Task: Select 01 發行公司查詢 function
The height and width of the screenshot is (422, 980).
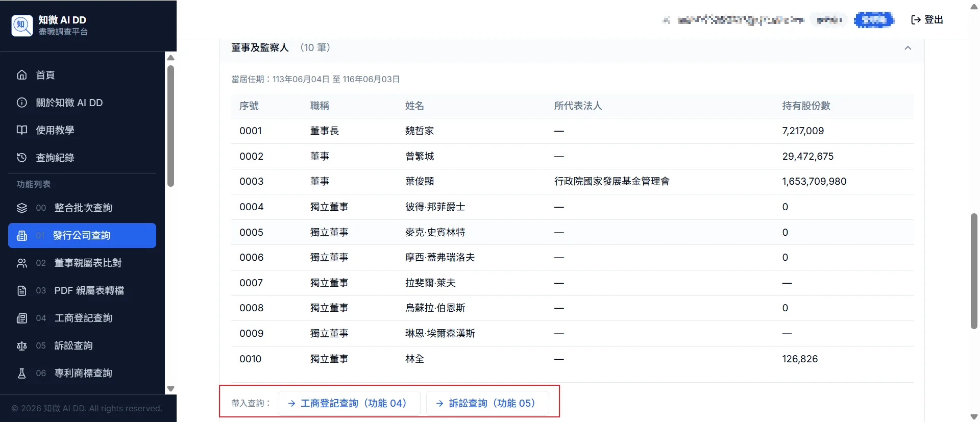Action: [x=82, y=235]
